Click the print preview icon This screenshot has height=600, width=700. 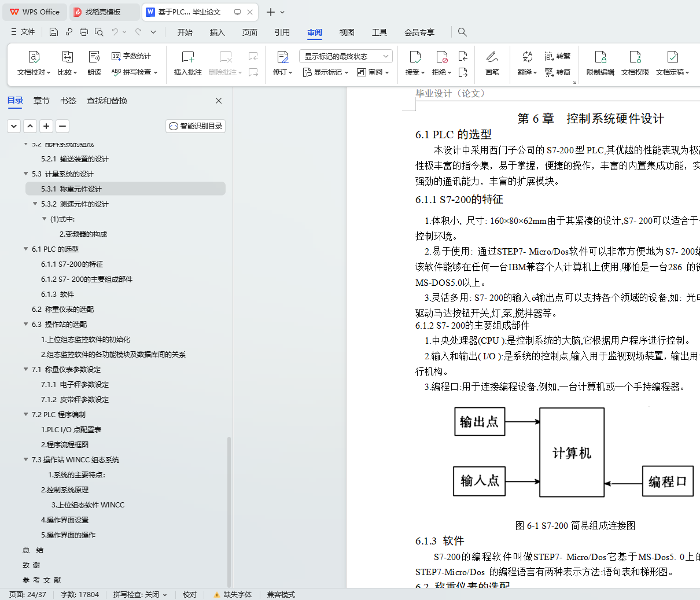[x=99, y=32]
